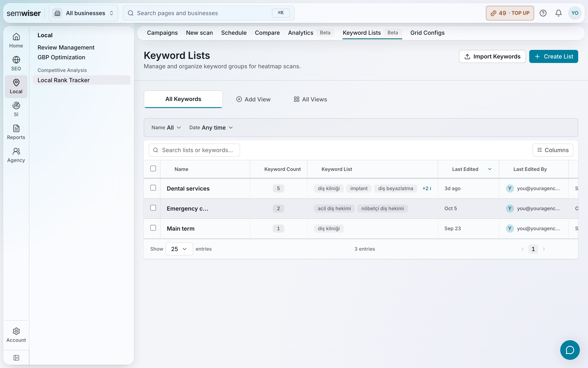Go to previous page arrow

523,249
